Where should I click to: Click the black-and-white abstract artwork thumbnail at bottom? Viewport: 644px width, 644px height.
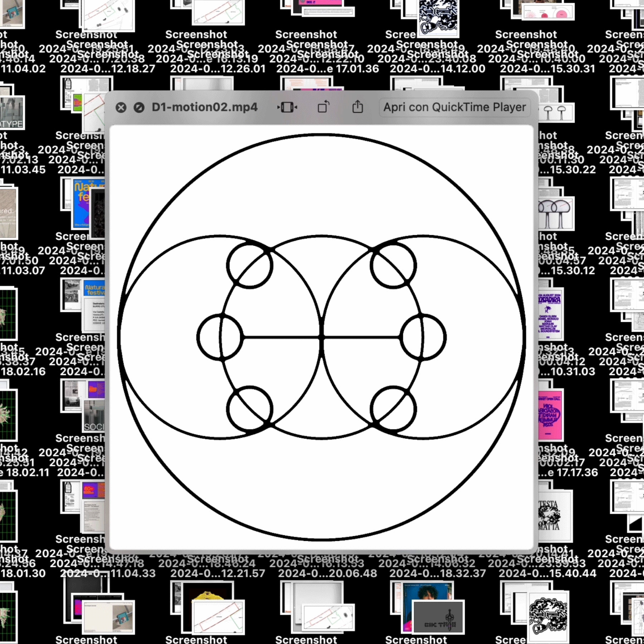point(548,618)
